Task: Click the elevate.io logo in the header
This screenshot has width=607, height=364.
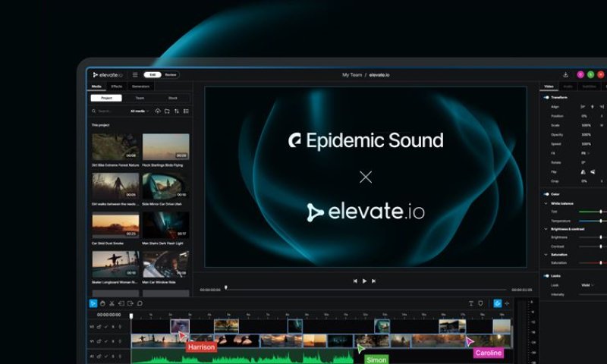Action: [x=108, y=74]
